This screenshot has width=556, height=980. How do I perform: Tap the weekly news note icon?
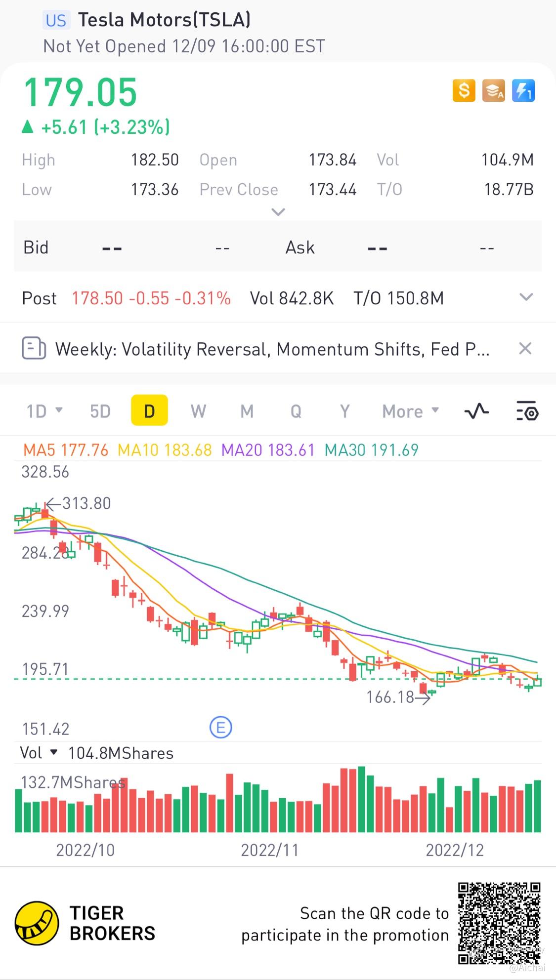(x=34, y=349)
